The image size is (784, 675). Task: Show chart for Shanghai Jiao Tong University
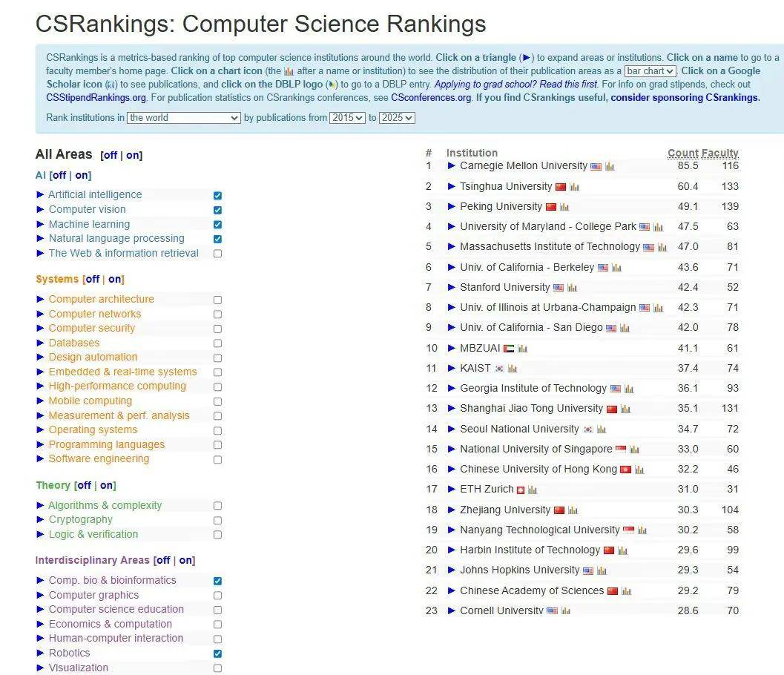click(x=625, y=409)
